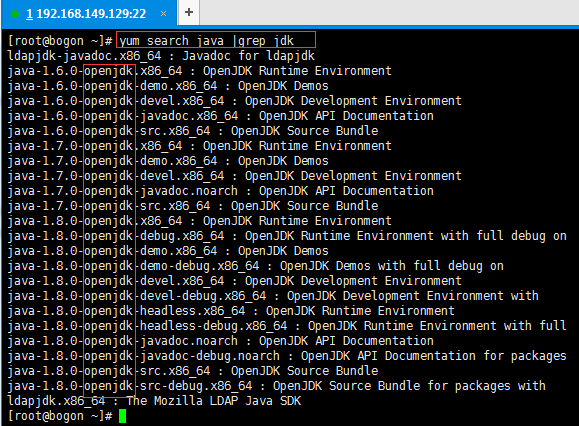Click the first '[root@bogon ~]#' prompt text
This screenshot has width=579, height=426.
point(60,41)
